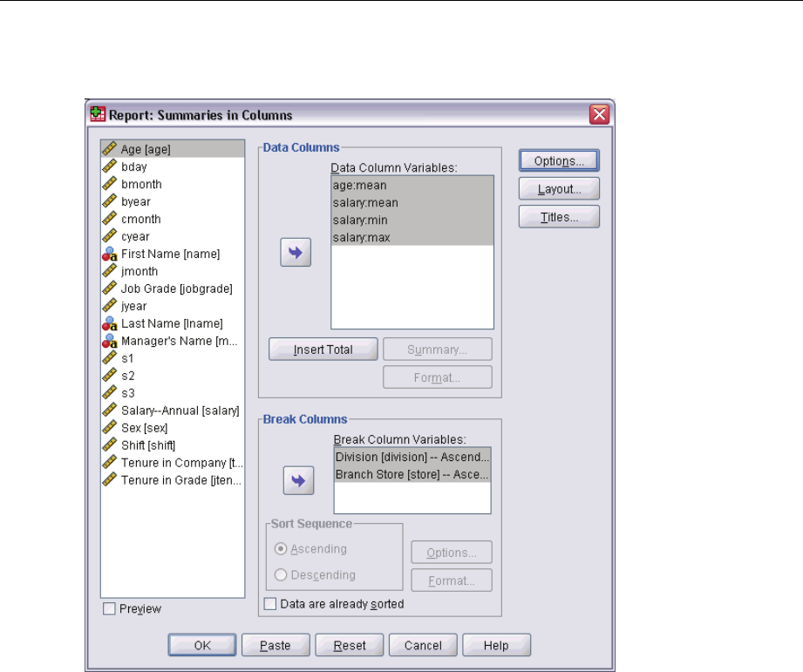Viewport: 803px width, 672px height.
Task: Select the Sex [sex] variable text
Action: coord(145,427)
